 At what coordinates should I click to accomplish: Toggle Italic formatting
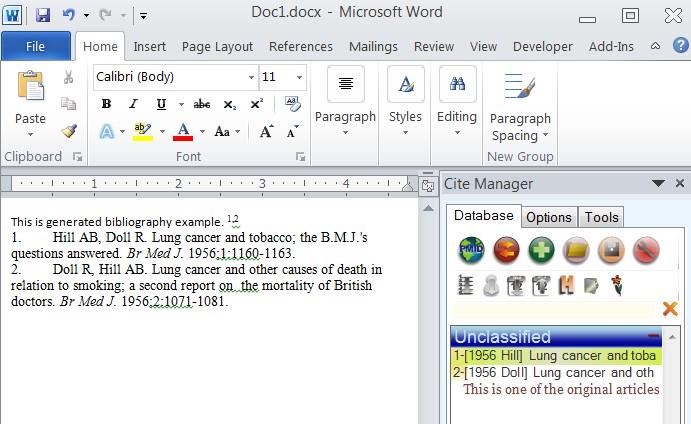pyautogui.click(x=133, y=104)
